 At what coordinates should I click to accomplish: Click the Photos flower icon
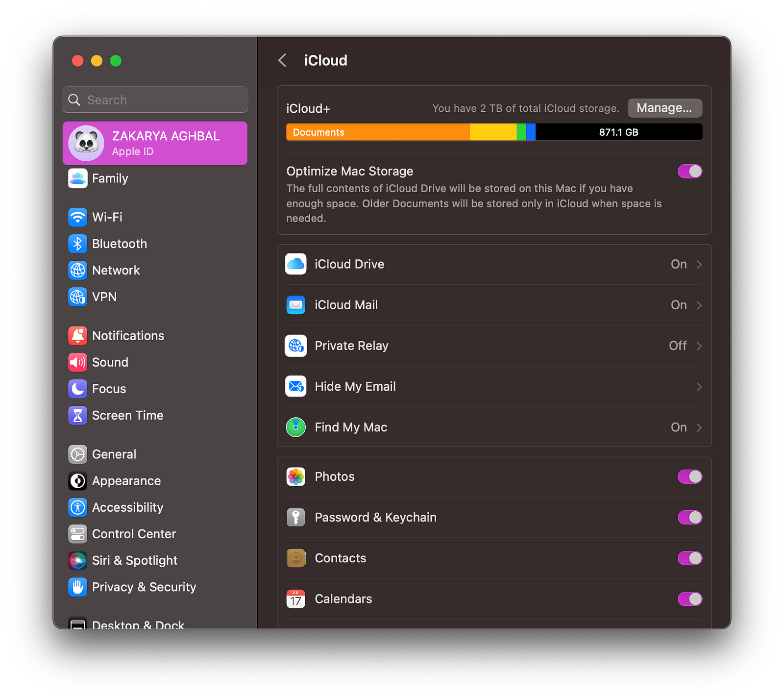(296, 476)
